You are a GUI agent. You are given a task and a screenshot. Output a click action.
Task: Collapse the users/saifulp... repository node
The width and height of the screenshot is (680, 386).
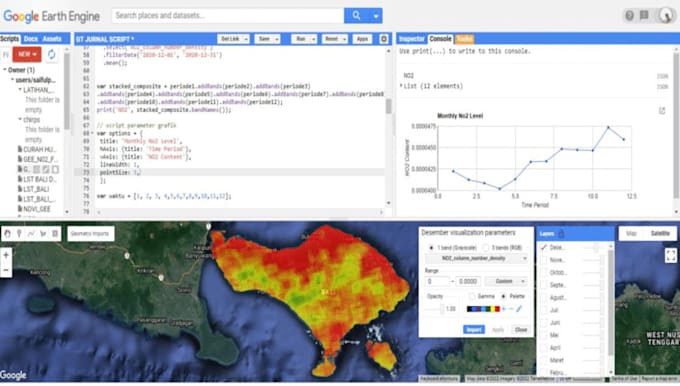coord(13,80)
